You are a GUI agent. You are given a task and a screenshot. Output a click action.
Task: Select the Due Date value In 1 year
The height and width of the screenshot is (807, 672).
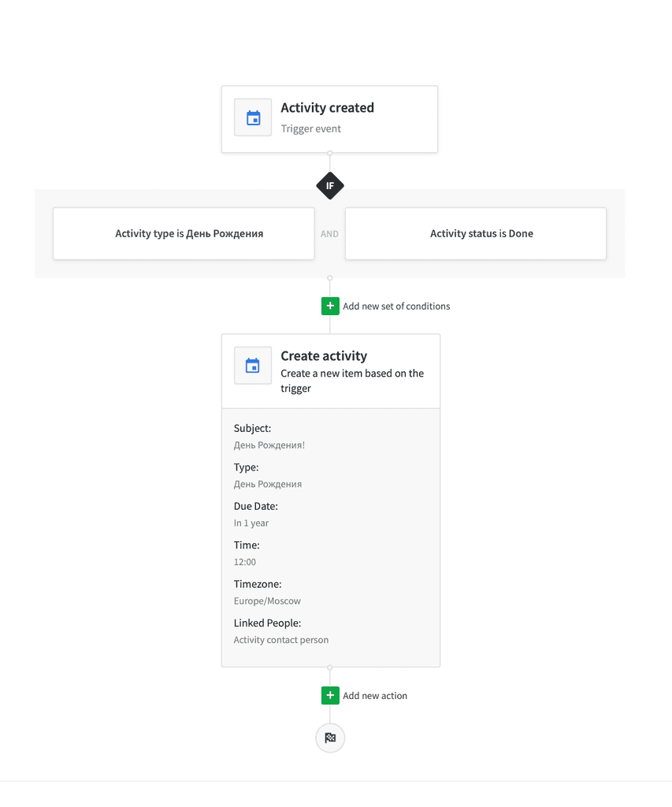(251, 523)
